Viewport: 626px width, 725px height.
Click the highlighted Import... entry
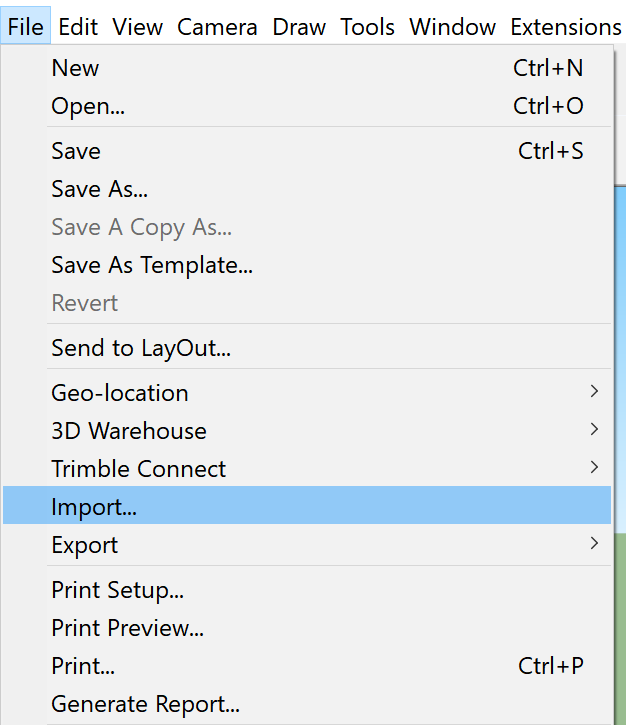click(307, 505)
